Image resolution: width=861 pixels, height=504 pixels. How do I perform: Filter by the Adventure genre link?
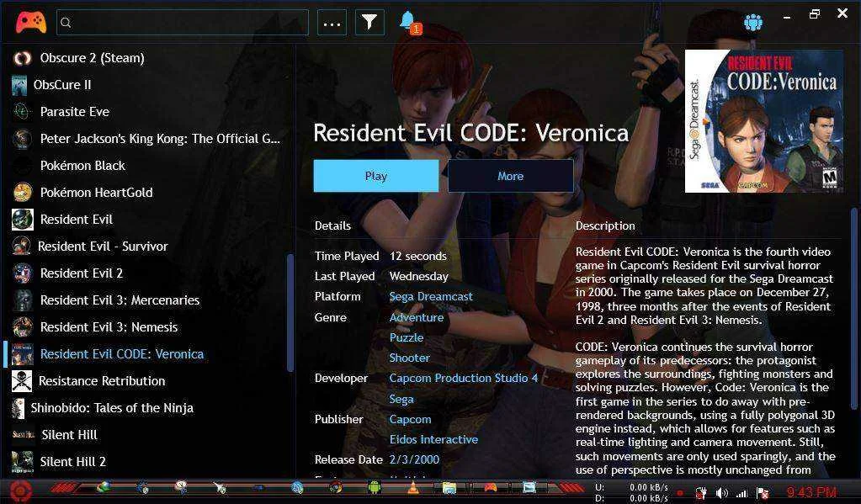[x=417, y=317]
